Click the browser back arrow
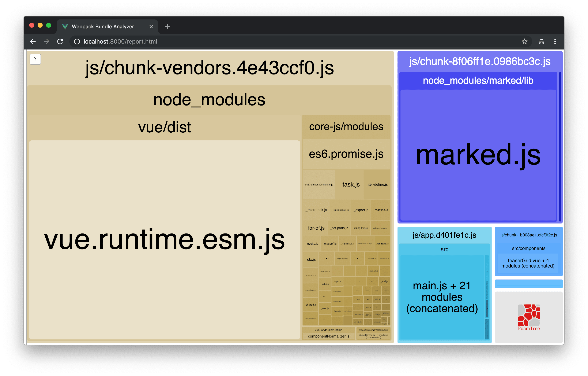This screenshot has height=376, width=588. pos(33,42)
